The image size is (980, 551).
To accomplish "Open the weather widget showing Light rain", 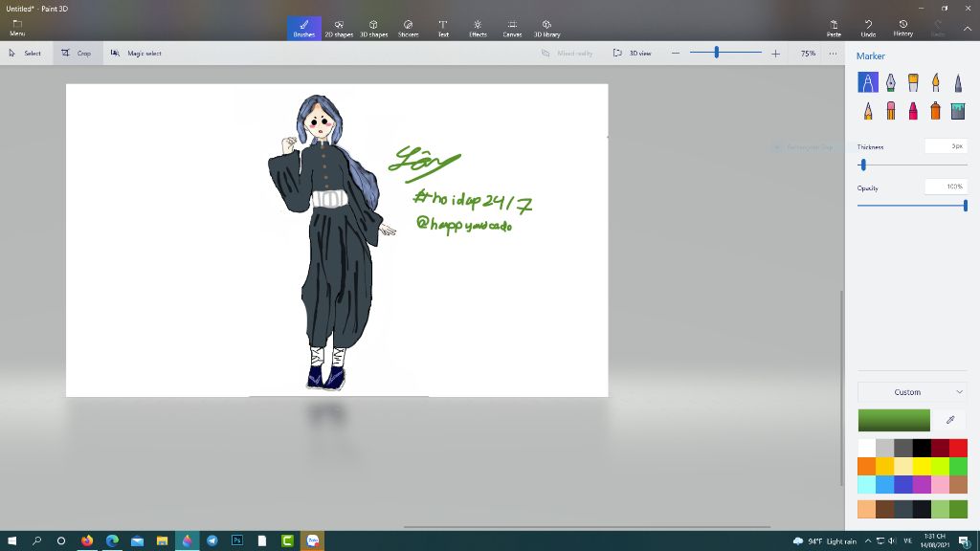I will coord(825,541).
